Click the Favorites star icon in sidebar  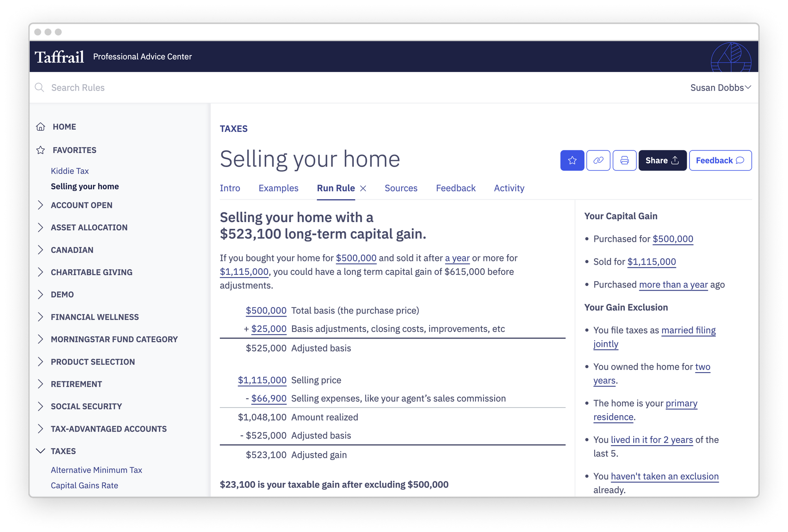[x=41, y=150]
